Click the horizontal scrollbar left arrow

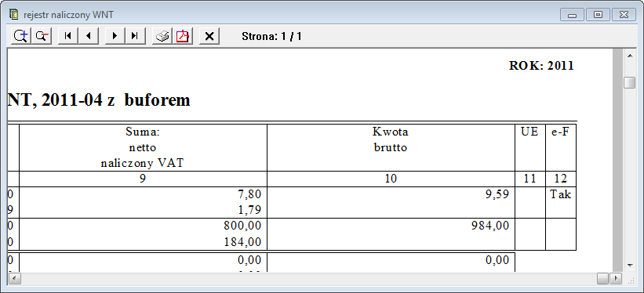coord(14,279)
